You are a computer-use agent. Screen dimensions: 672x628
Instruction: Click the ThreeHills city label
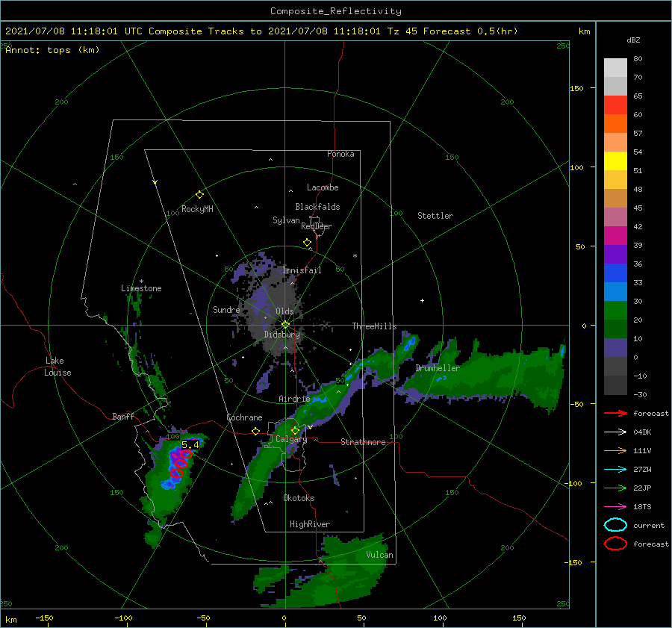(374, 326)
